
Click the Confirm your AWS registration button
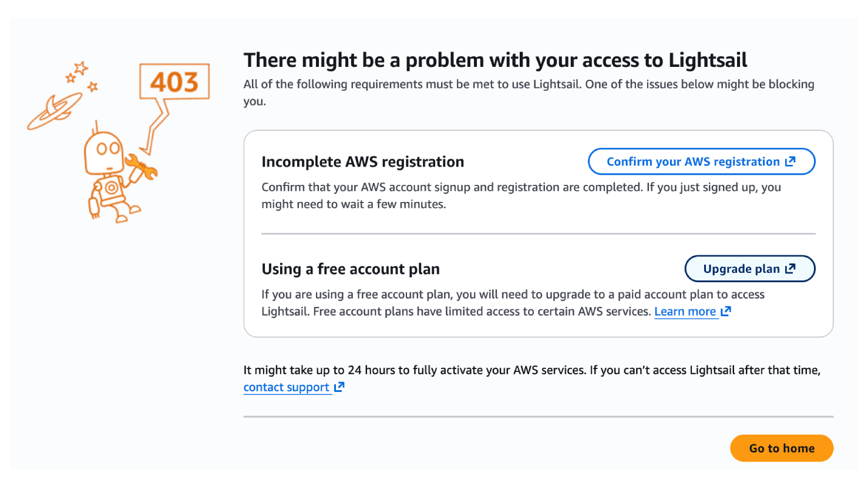tap(693, 162)
